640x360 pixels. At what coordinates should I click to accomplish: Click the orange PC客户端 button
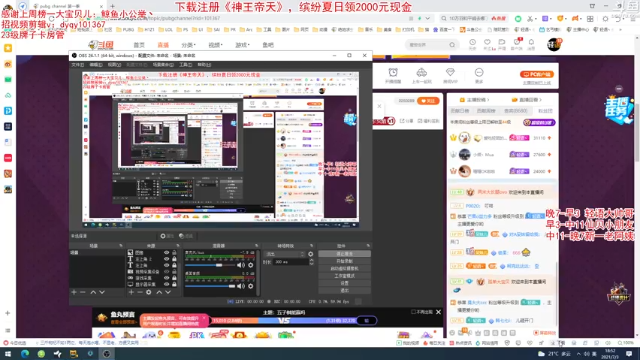click(x=536, y=74)
